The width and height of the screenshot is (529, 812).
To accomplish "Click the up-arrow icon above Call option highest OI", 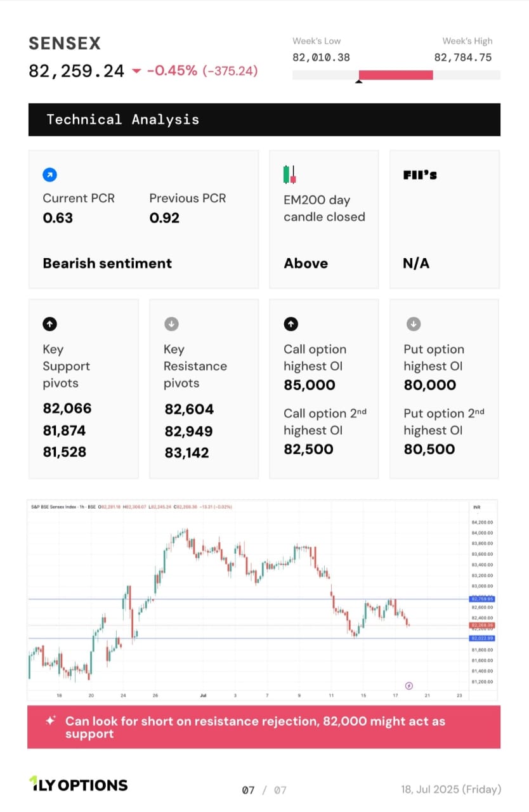I will pos(291,324).
